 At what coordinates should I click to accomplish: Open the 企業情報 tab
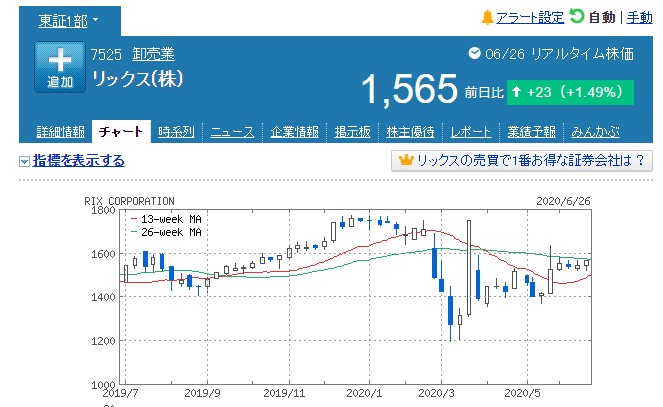pos(294,132)
